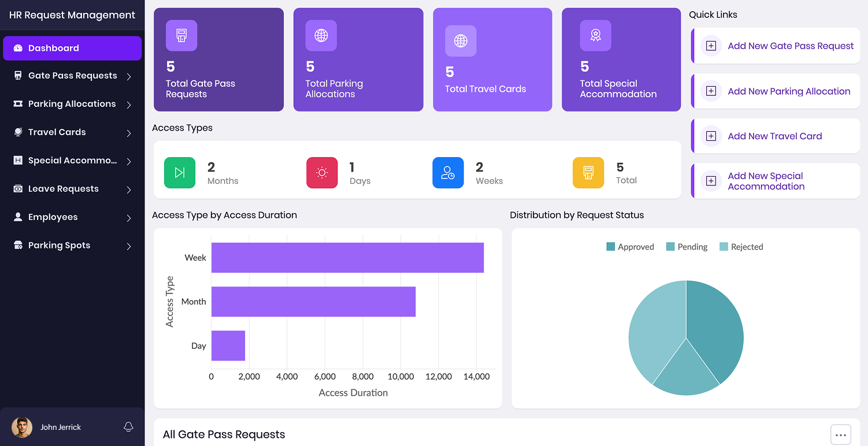Click Add New Gate Pass Request link
The height and width of the screenshot is (446, 868).
coord(790,45)
